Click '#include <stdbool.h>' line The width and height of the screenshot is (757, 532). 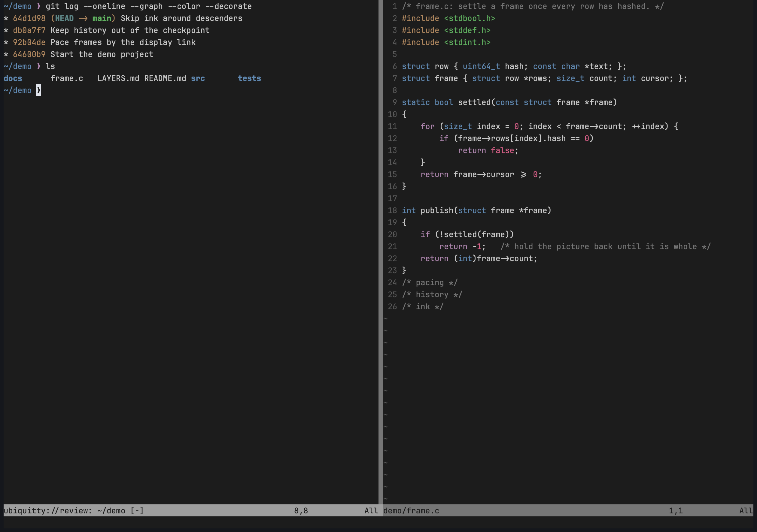(448, 18)
